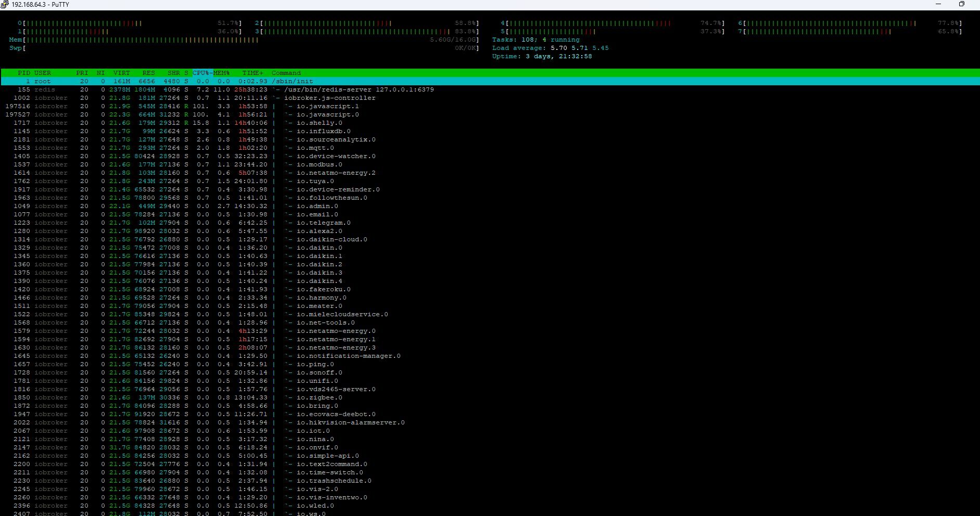Select the io.javascript.1 process row
The image size is (980, 516).
click(x=490, y=106)
